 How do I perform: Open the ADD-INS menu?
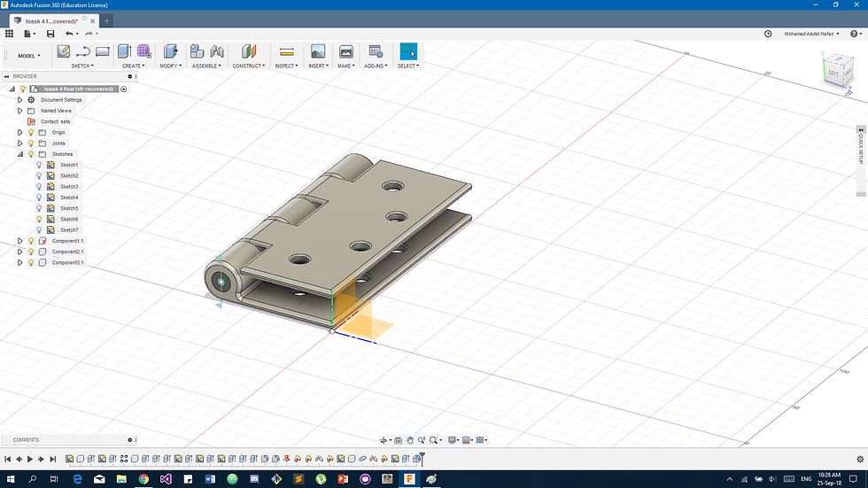375,66
